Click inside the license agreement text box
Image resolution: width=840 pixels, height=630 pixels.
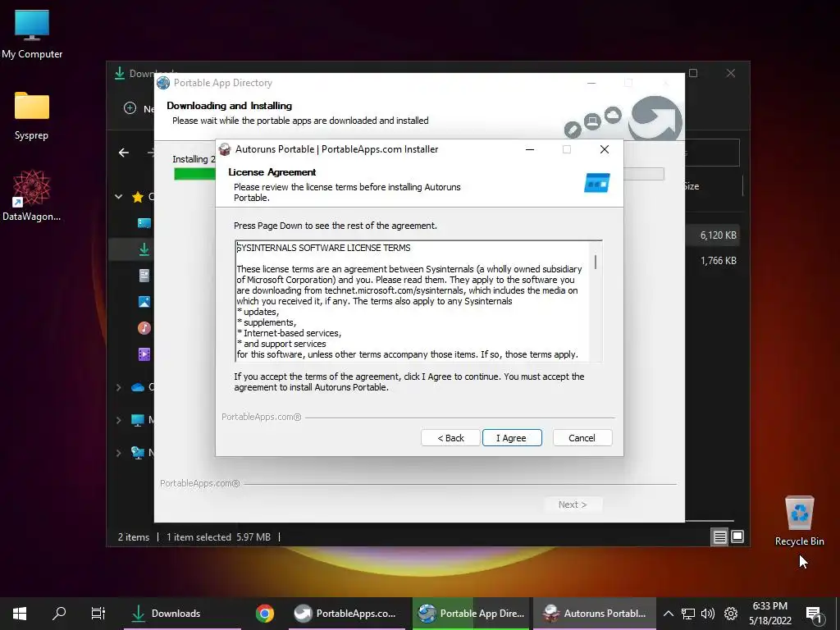413,301
